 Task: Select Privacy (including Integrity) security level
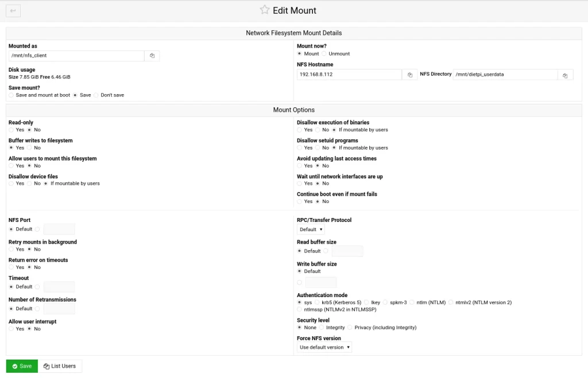point(350,328)
